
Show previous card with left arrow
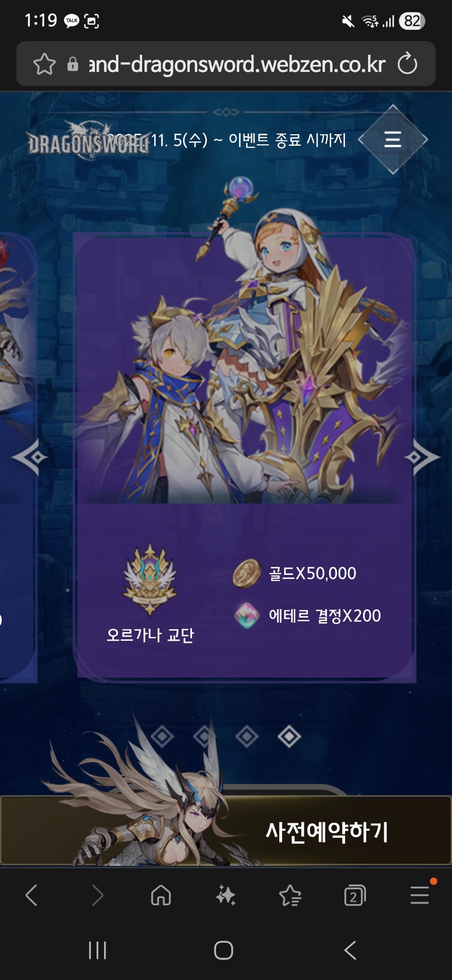coord(29,457)
